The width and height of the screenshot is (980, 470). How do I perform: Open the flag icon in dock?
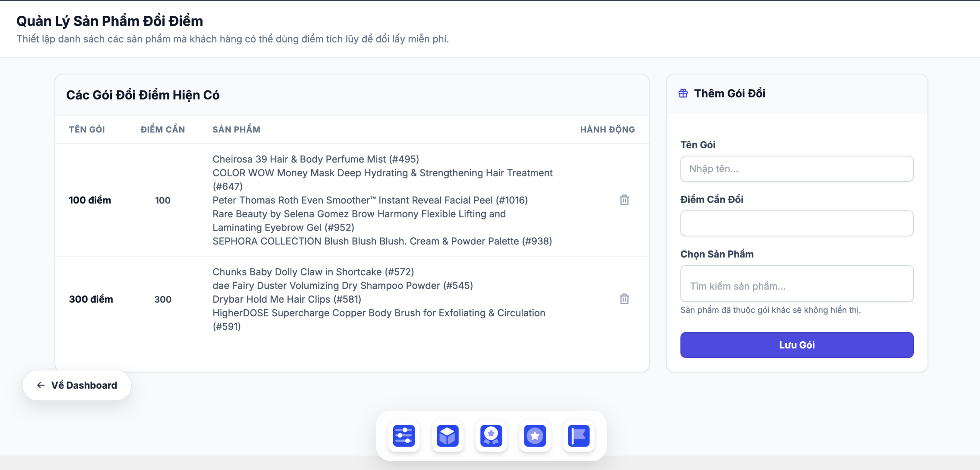[578, 436]
